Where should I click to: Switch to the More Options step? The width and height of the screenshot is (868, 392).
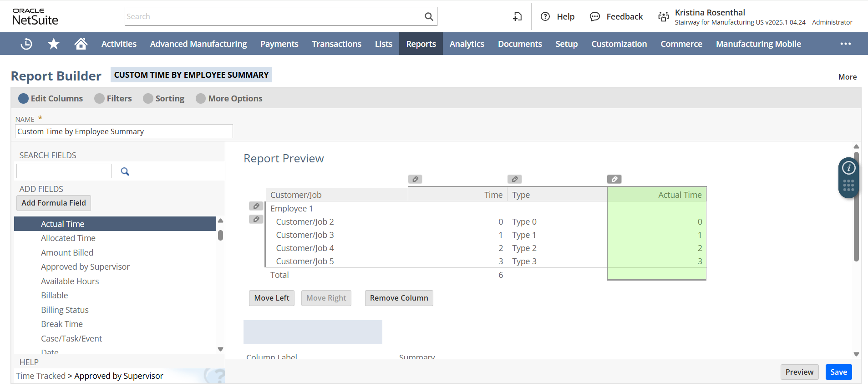coord(229,99)
